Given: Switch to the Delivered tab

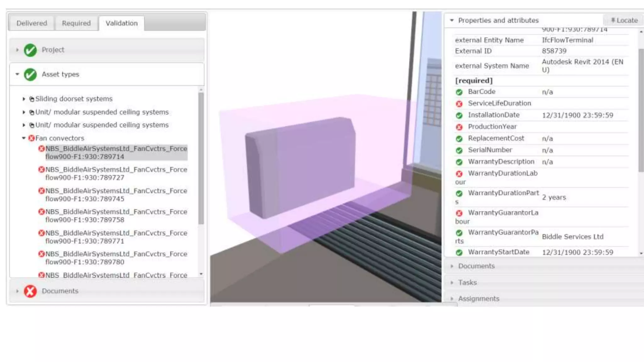Looking at the screenshot, I should [32, 23].
